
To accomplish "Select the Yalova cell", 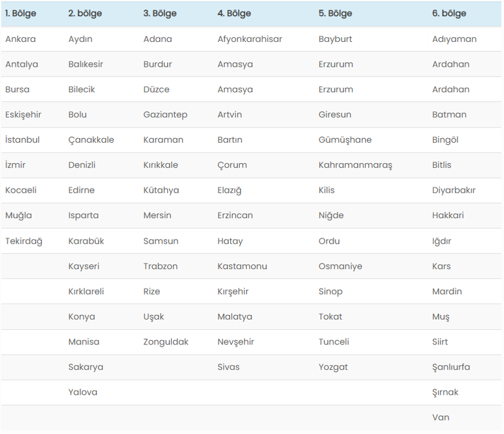I will click(x=83, y=392).
